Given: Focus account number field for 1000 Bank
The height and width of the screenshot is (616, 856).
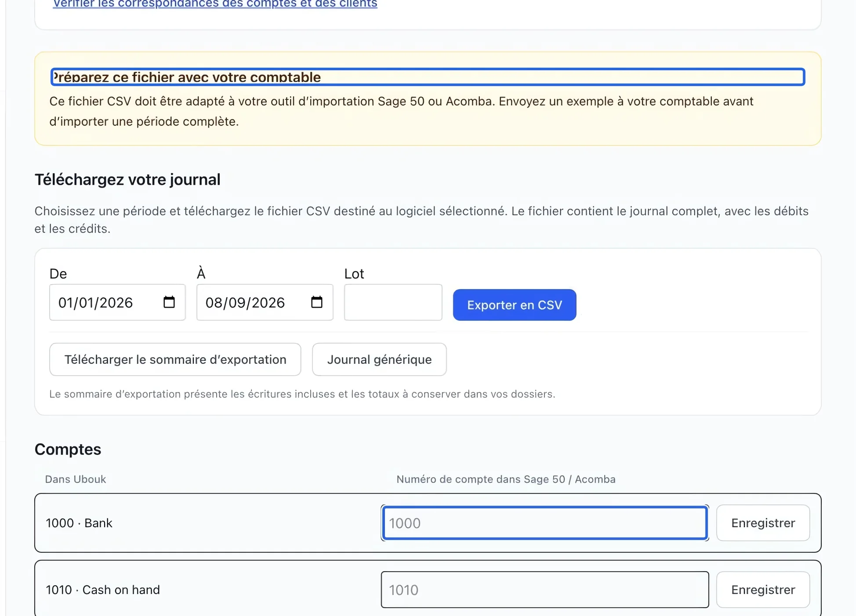Looking at the screenshot, I should click(544, 523).
